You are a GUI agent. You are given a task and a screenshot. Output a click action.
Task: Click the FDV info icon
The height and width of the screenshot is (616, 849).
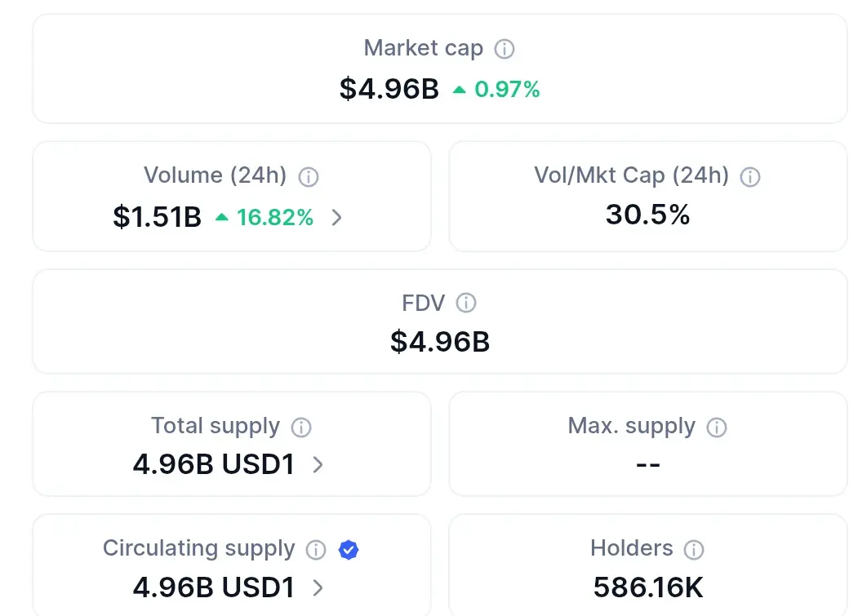pos(465,304)
